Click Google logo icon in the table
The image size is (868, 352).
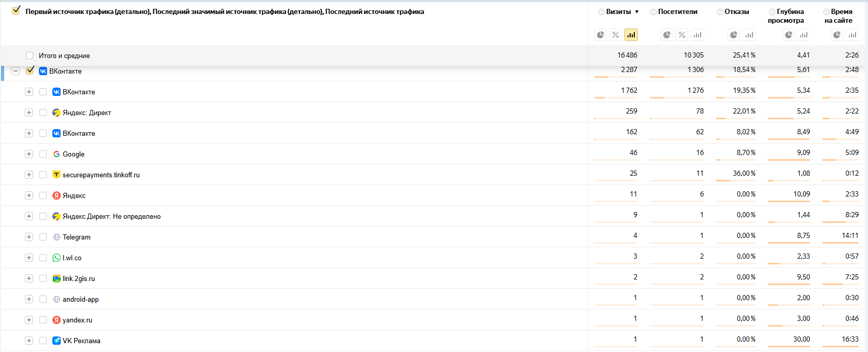(56, 154)
